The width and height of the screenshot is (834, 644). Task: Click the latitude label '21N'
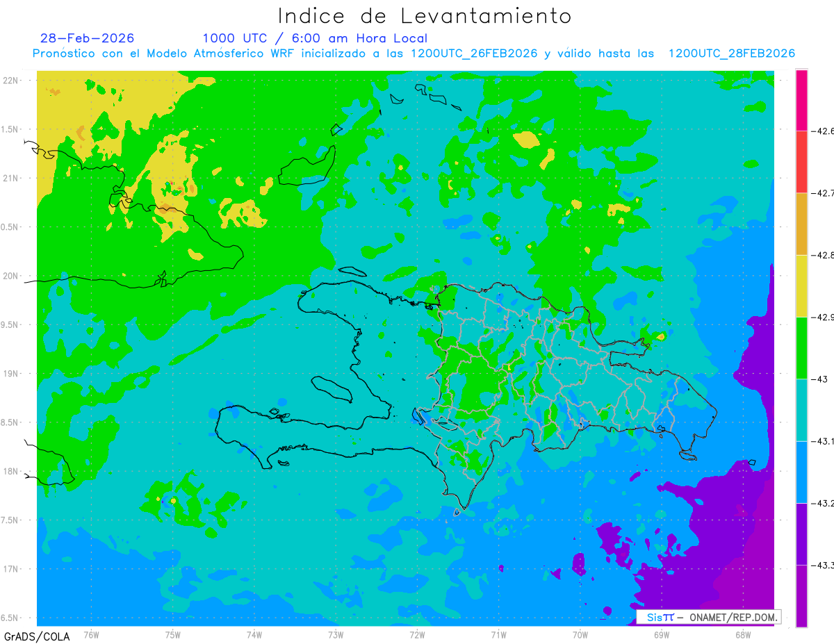pos(11,178)
